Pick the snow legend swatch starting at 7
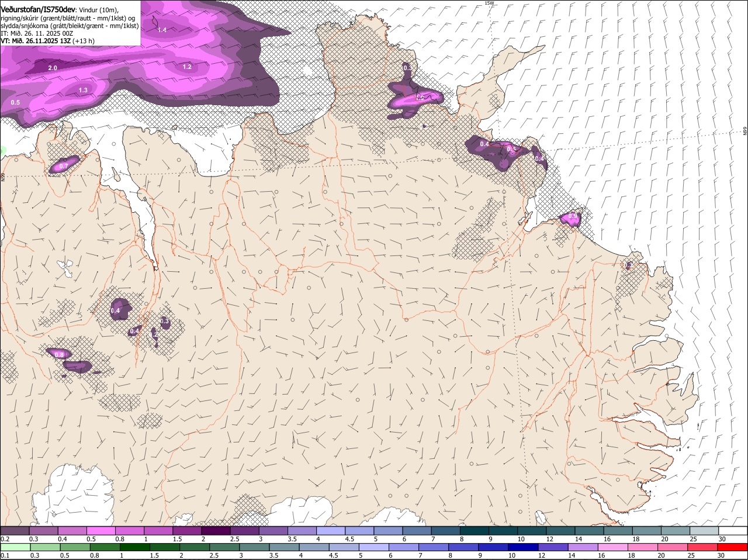748x560 pixels. (446, 531)
